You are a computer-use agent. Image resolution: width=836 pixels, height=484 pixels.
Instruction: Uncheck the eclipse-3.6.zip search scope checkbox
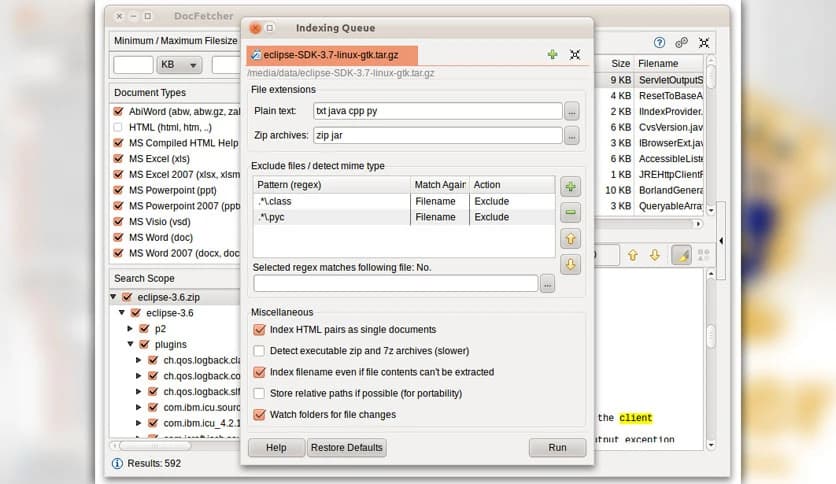[127, 297]
